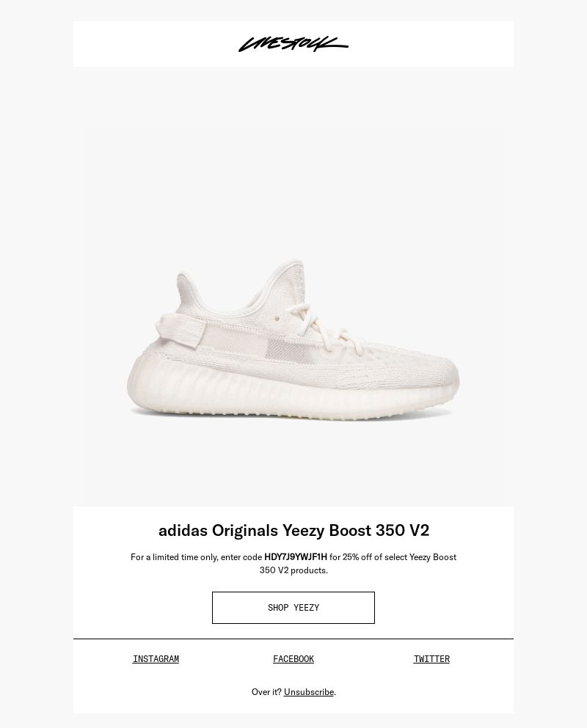Click the Livestock handwritten logo
The image size is (587, 728).
(x=293, y=44)
